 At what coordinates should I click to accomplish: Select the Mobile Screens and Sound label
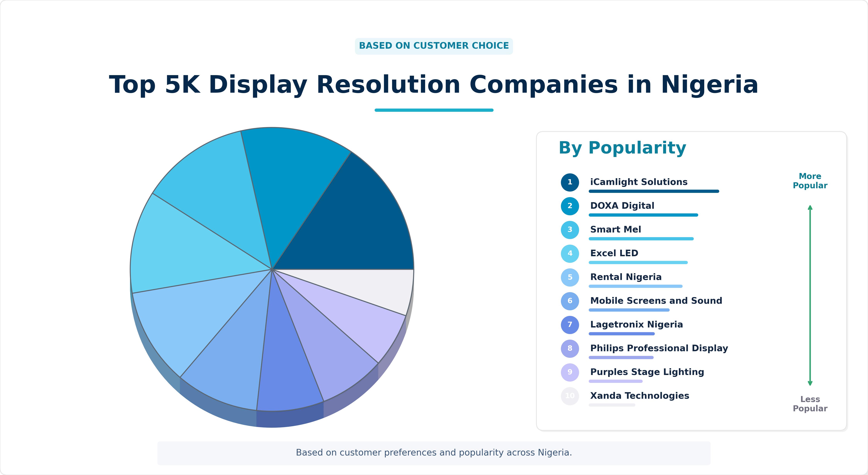tap(656, 301)
